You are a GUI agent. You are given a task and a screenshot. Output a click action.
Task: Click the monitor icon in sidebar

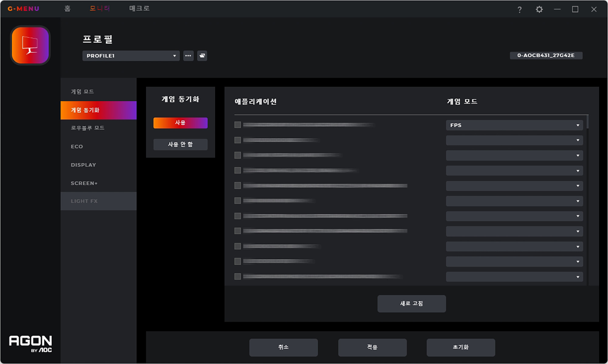point(30,46)
